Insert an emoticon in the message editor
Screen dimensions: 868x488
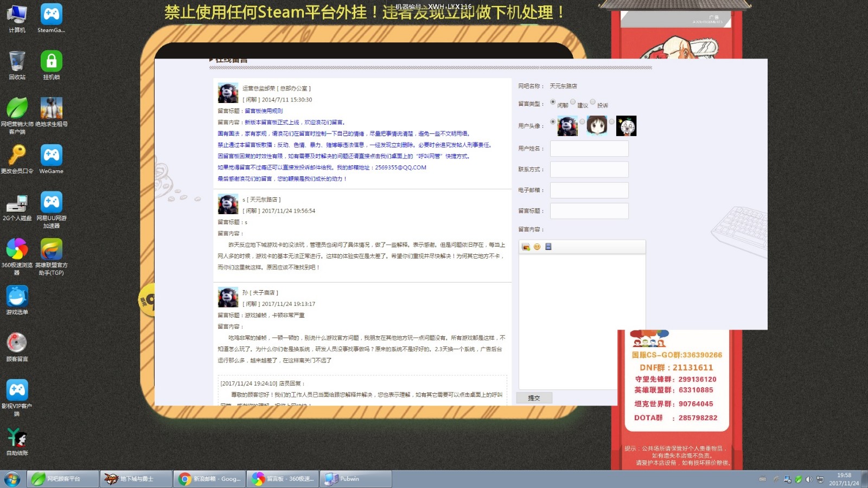(x=537, y=246)
